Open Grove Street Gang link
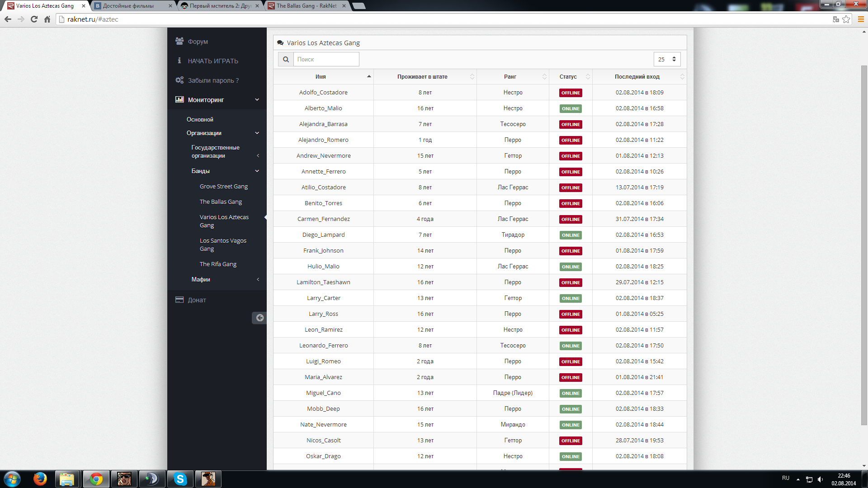868x488 pixels. (223, 187)
